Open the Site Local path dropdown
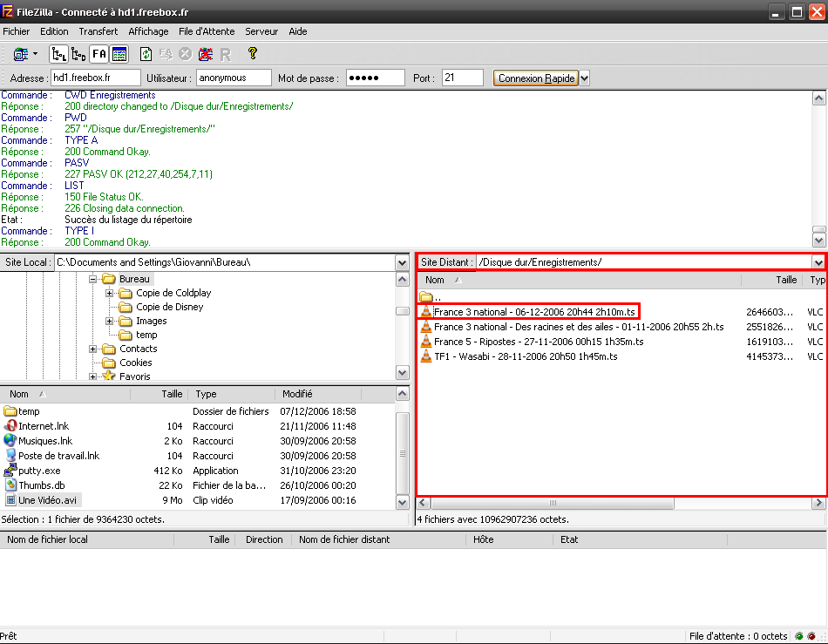The image size is (828, 644). 402,262
